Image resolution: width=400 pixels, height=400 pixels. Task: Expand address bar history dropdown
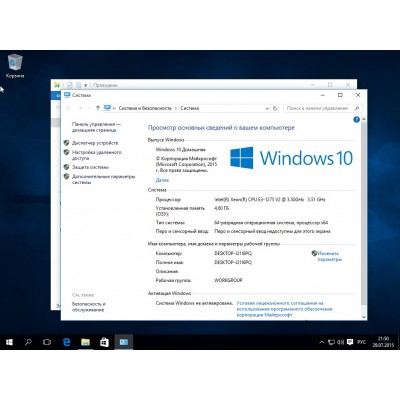267,108
